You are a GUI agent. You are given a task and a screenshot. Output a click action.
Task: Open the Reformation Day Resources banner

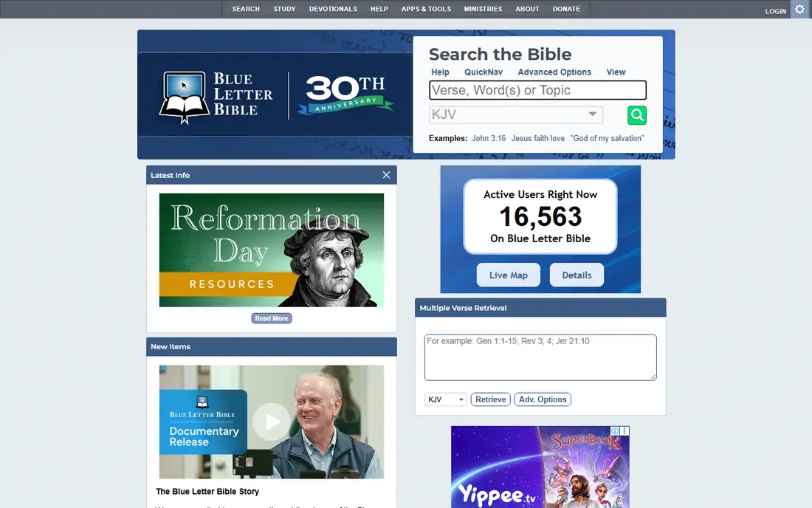[x=272, y=250]
